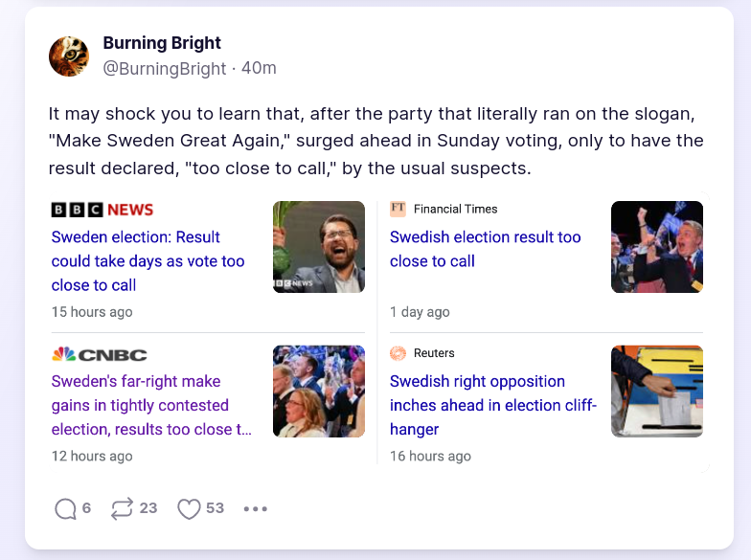Click the repost arrows icon
This screenshot has width=751, height=560.
(x=122, y=508)
